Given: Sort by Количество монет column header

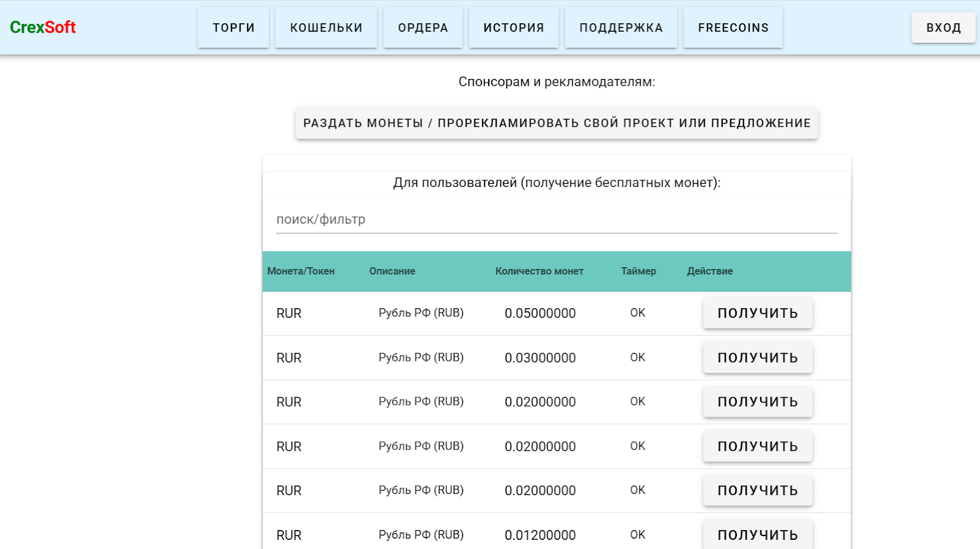Looking at the screenshot, I should point(539,271).
